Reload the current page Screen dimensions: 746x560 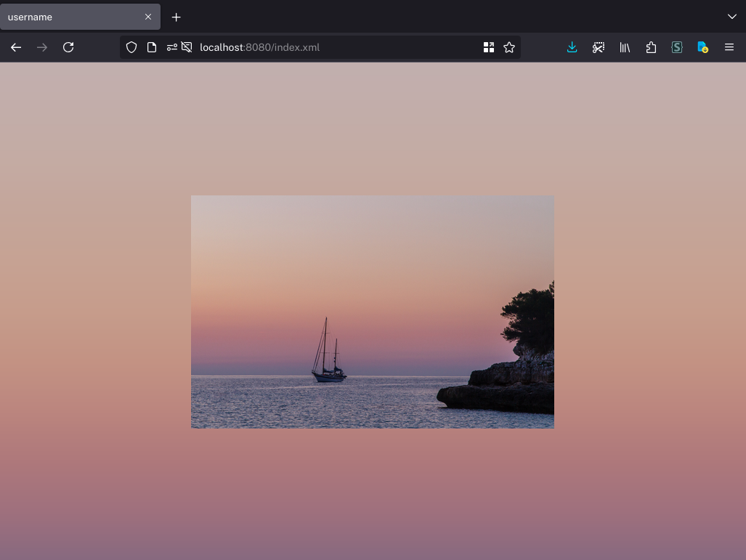click(x=68, y=47)
